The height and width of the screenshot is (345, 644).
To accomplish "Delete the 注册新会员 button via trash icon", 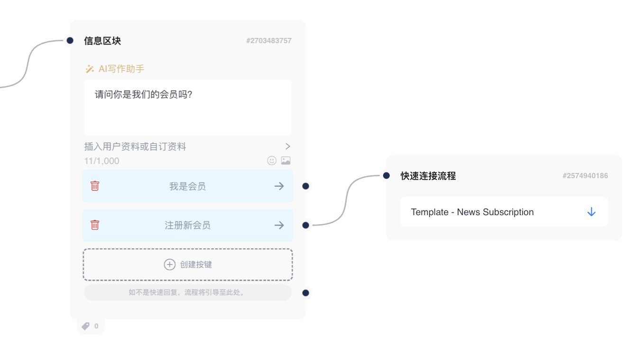I will (x=95, y=225).
